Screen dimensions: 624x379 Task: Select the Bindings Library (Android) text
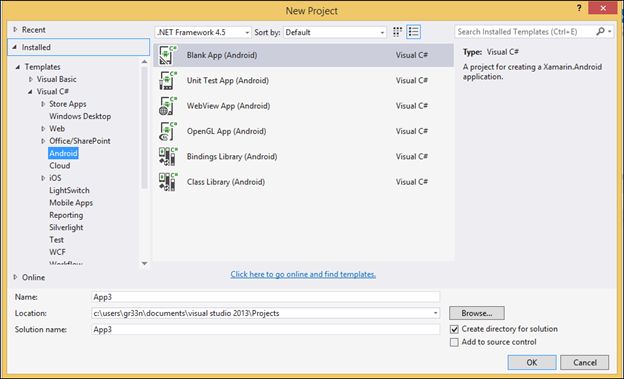point(232,156)
